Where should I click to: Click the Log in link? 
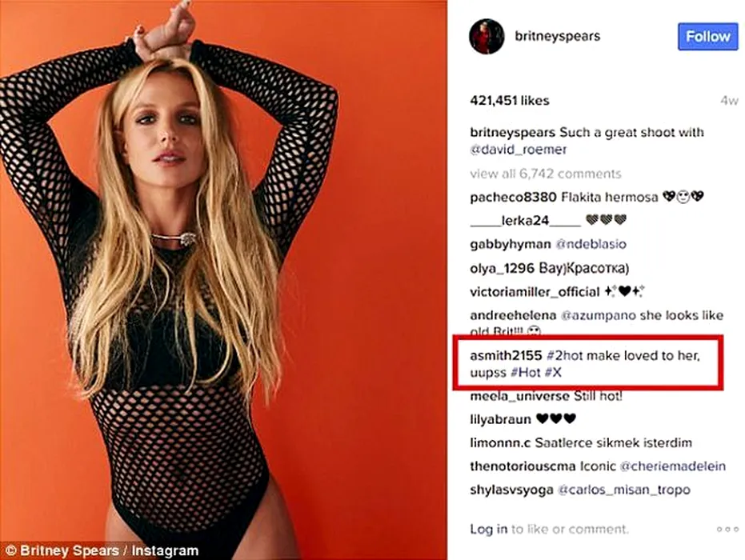(488, 529)
